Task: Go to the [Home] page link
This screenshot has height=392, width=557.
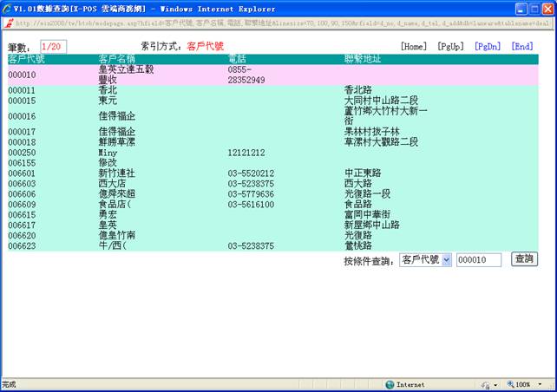Action: point(413,46)
